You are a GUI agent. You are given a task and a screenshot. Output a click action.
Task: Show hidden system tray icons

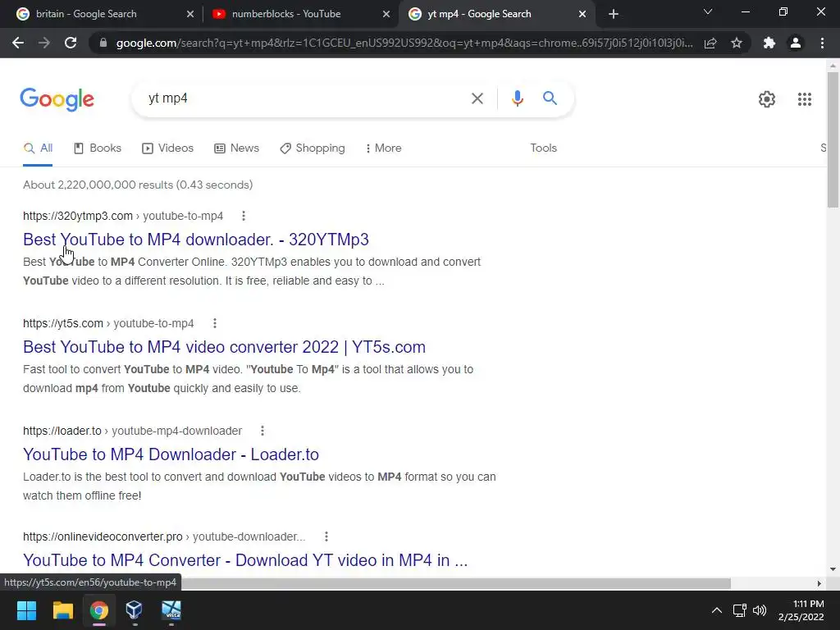tap(716, 610)
